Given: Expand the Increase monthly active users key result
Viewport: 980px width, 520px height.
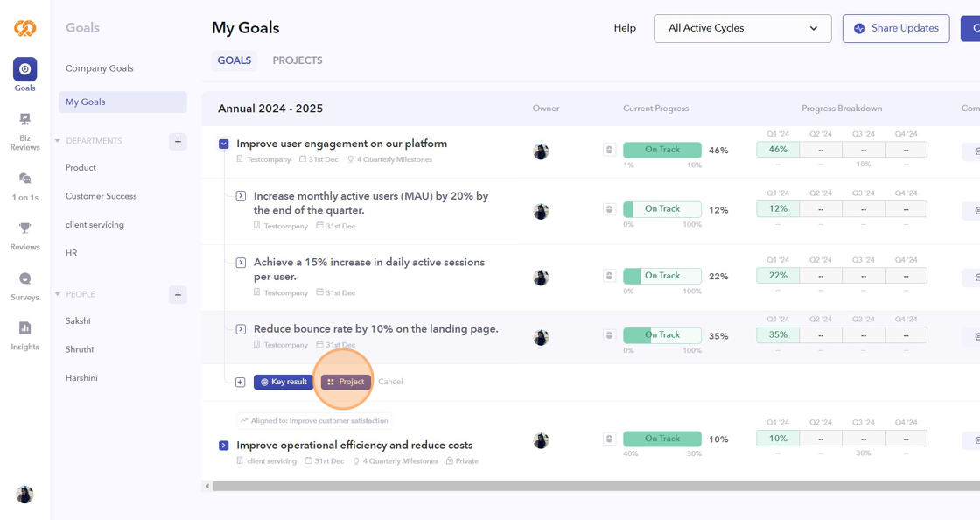Looking at the screenshot, I should (x=241, y=196).
